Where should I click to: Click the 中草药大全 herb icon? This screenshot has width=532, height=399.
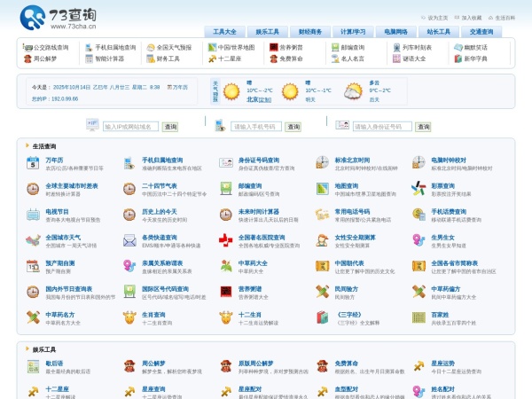(225, 266)
